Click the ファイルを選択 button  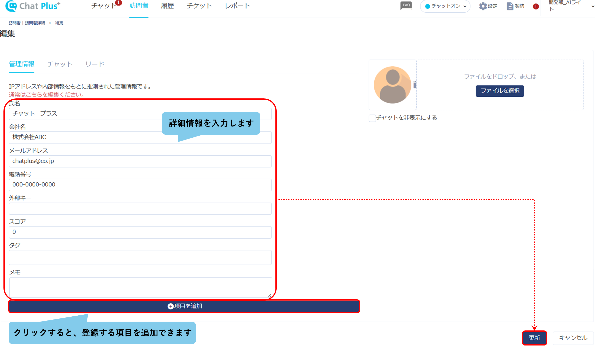pos(500,91)
